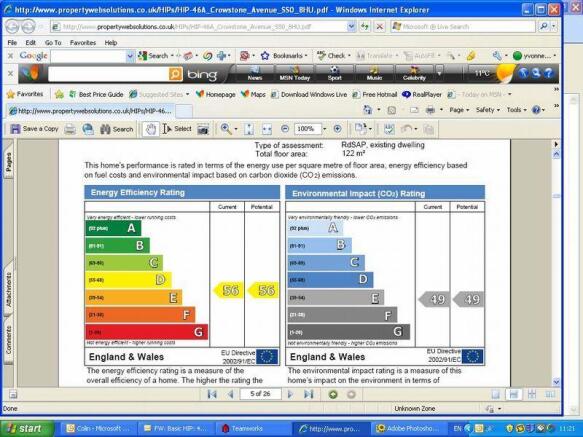The height and width of the screenshot is (437, 583).
Task: Select the Hand tool in PDF toolbar
Action: (x=151, y=129)
